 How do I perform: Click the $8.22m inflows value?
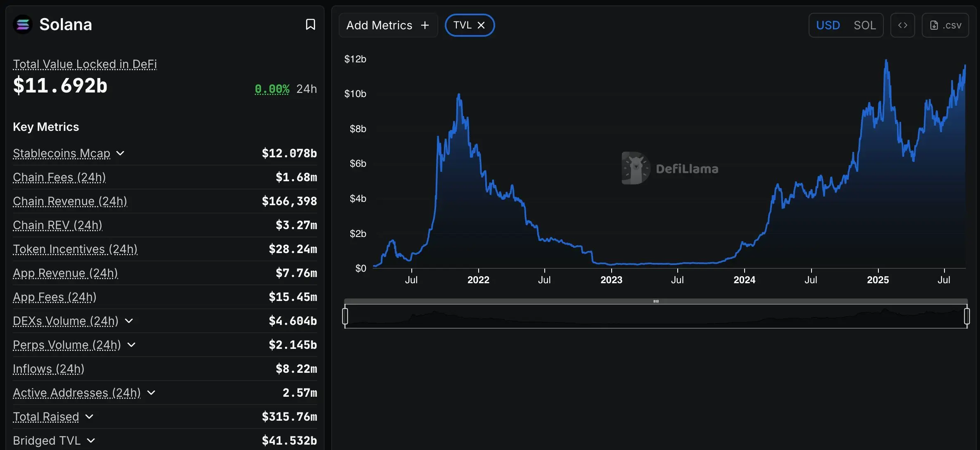point(296,369)
